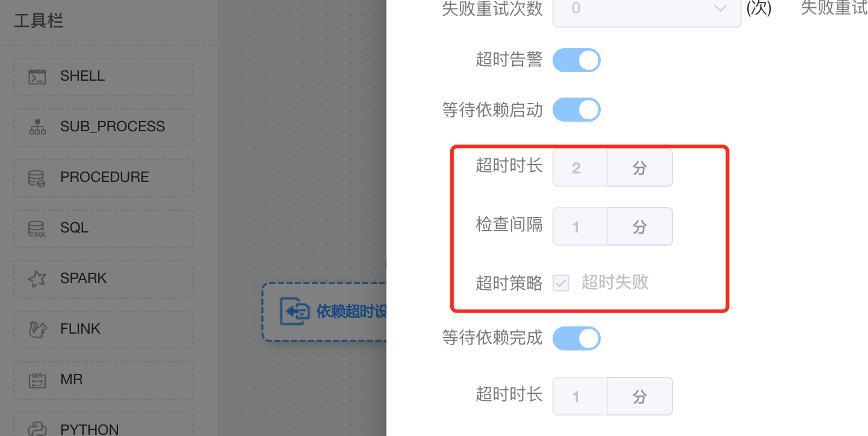Choose the PYTHON task icon
Screen dimensions: 868x436
click(37, 429)
